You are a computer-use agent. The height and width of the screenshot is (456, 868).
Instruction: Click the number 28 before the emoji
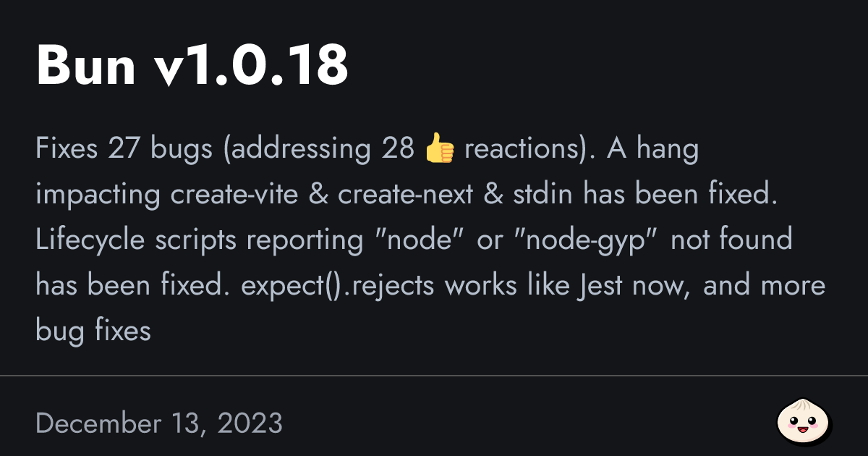tap(397, 151)
